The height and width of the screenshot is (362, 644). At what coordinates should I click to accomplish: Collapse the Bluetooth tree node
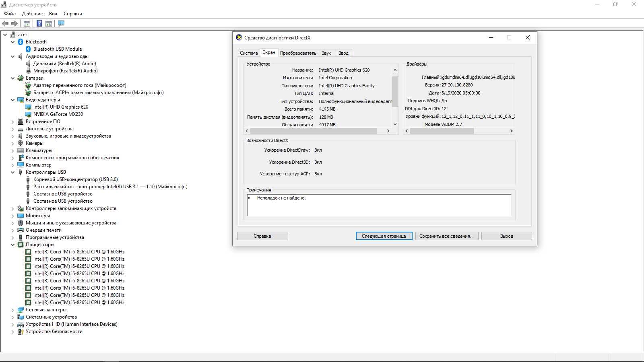pyautogui.click(x=13, y=42)
